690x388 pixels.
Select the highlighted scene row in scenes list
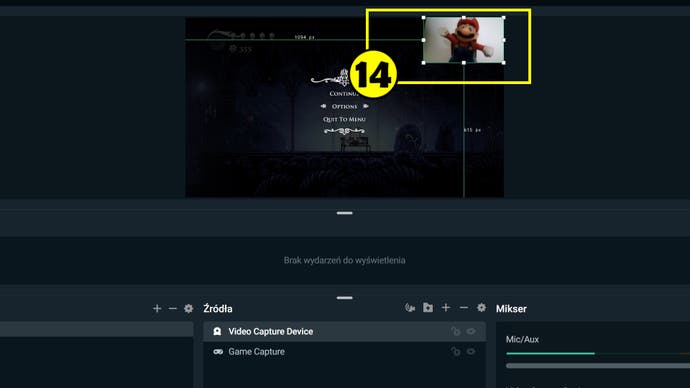[x=96, y=329]
